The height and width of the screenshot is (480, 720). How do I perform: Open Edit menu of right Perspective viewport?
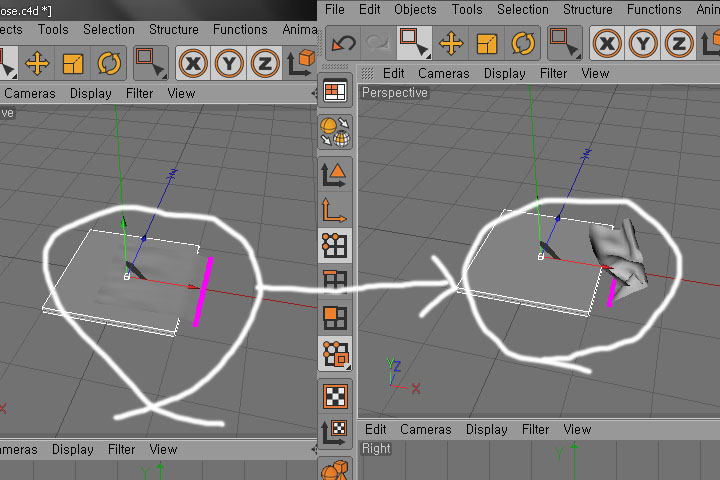point(394,73)
